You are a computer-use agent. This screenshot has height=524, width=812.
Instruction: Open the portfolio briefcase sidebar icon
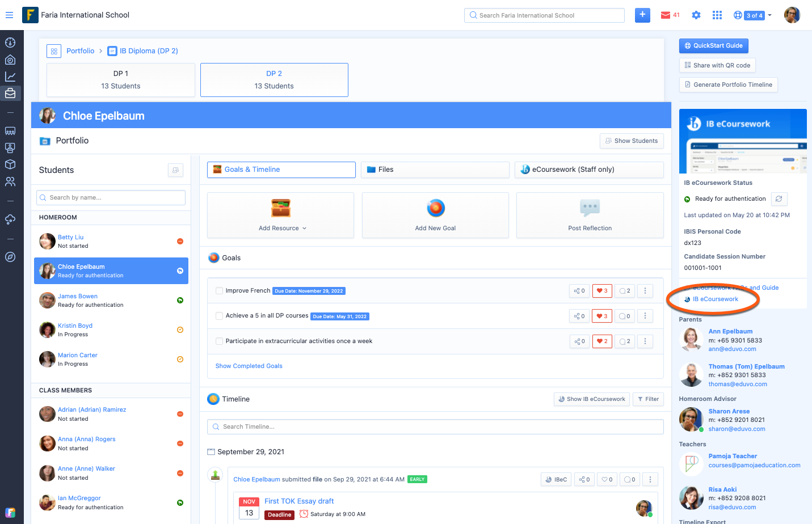click(10, 94)
